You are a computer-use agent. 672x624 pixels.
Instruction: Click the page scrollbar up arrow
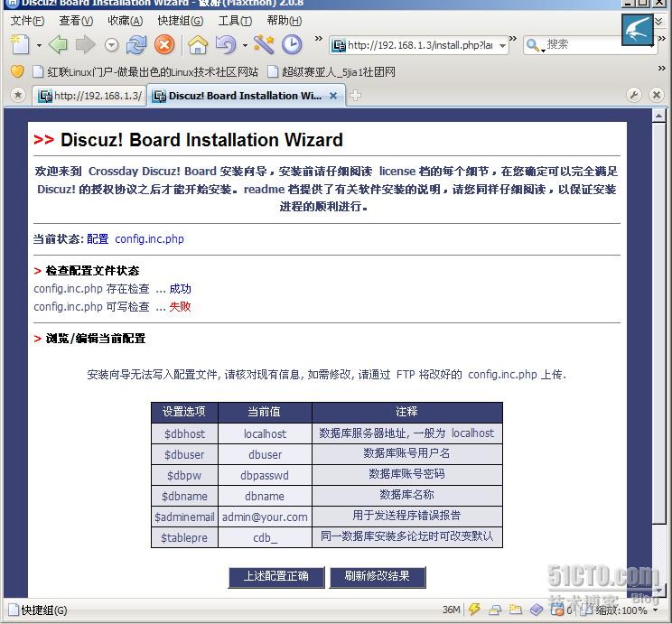click(658, 116)
